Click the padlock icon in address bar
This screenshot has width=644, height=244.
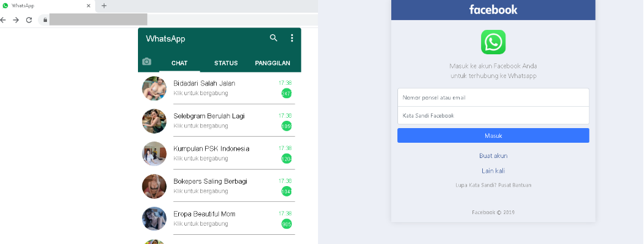point(45,20)
